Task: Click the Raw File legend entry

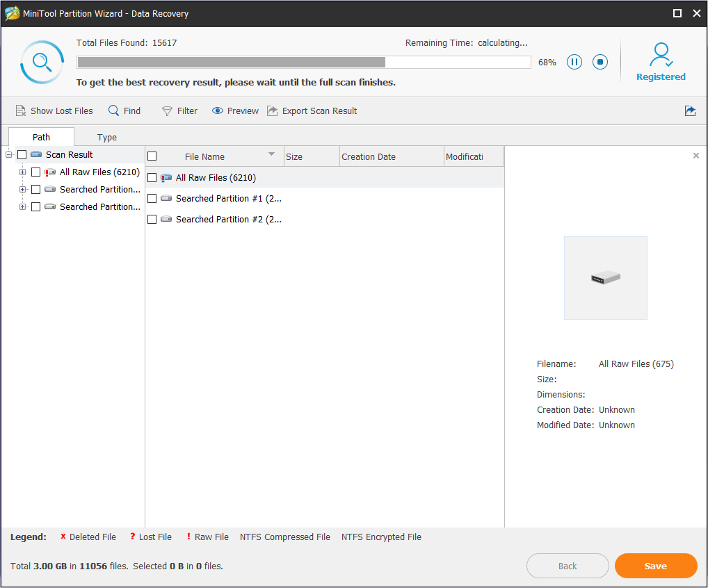Action: [x=208, y=537]
